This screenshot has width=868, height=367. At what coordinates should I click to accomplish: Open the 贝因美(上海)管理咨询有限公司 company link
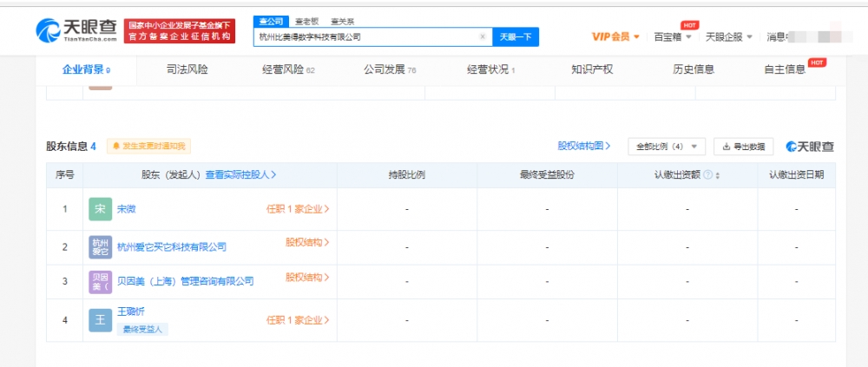click(x=186, y=282)
